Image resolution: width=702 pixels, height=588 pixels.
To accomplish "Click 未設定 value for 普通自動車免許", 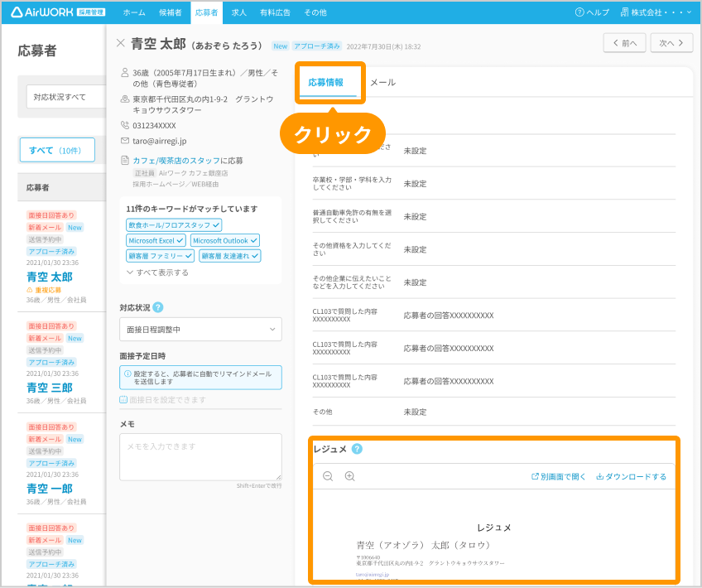I will [x=415, y=217].
